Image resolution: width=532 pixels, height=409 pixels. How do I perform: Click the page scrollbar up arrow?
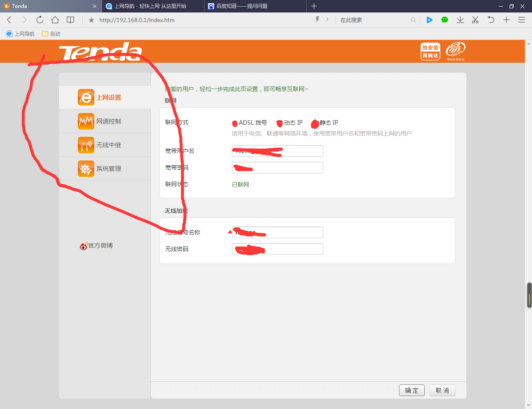[529, 43]
